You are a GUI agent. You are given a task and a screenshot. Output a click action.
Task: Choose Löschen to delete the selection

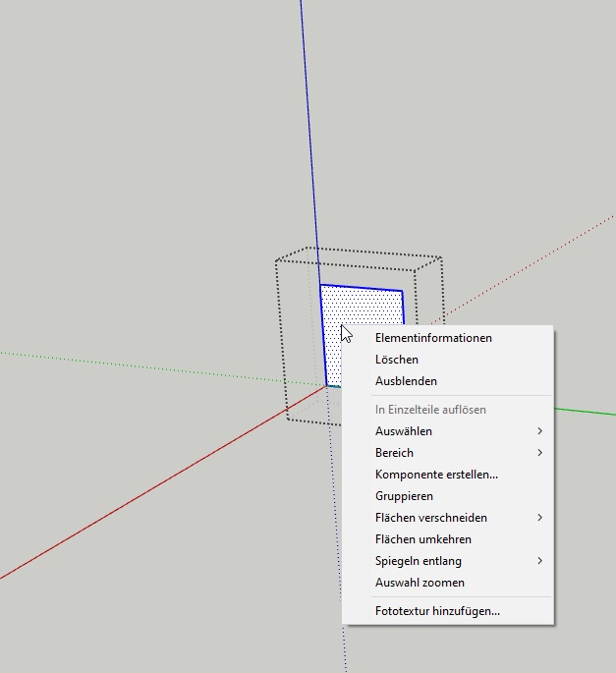click(x=397, y=360)
